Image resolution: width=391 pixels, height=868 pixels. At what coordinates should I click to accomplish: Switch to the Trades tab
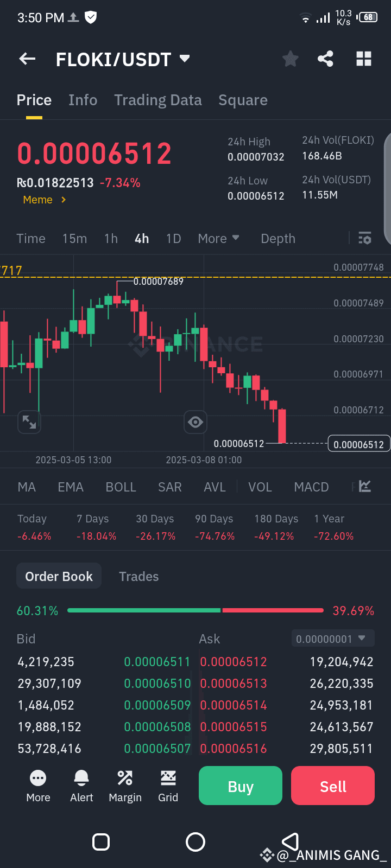(139, 576)
